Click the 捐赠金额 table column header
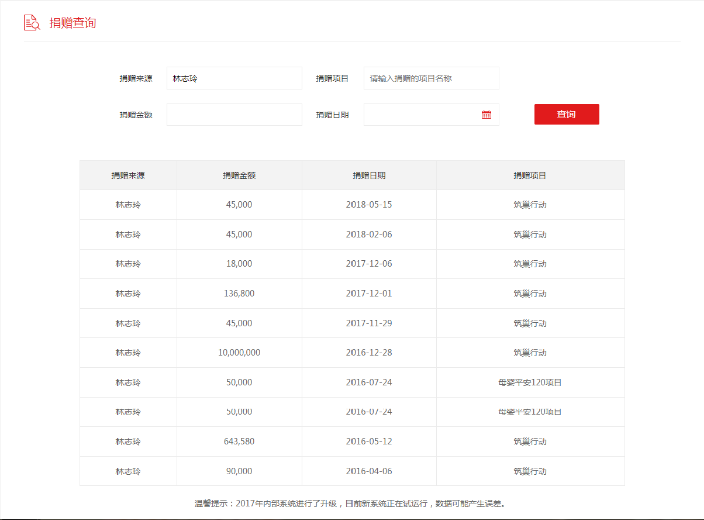The height and width of the screenshot is (520, 704). [239, 175]
